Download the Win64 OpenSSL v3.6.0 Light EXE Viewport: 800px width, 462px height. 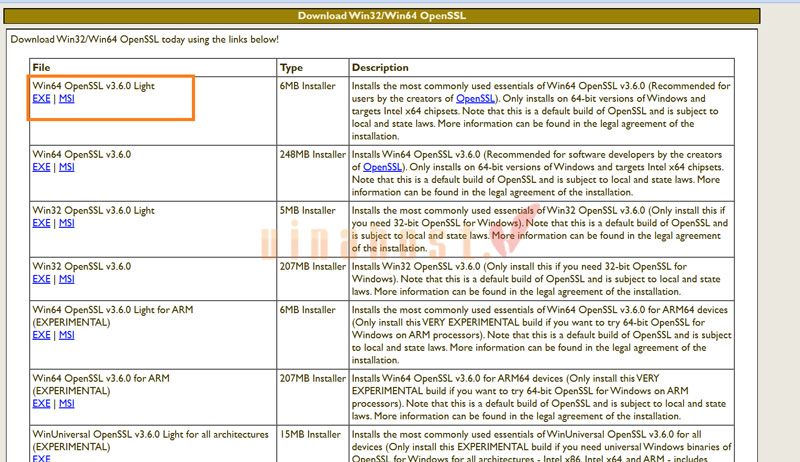click(41, 99)
